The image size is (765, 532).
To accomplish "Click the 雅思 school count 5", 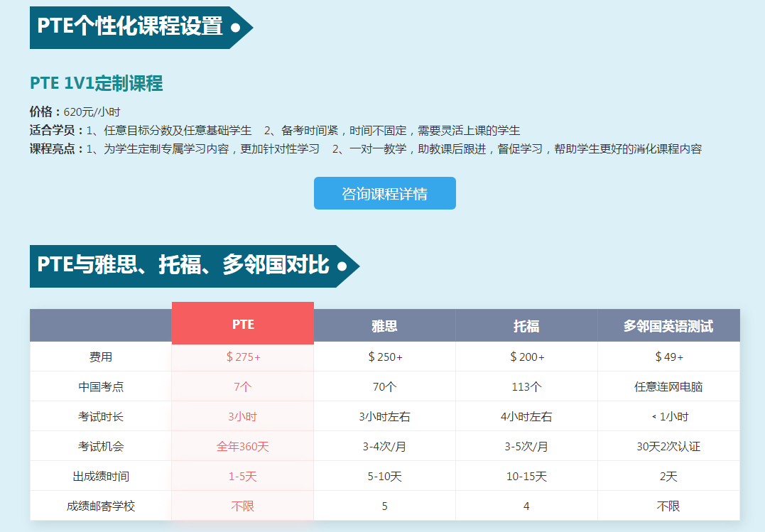I will tap(385, 506).
